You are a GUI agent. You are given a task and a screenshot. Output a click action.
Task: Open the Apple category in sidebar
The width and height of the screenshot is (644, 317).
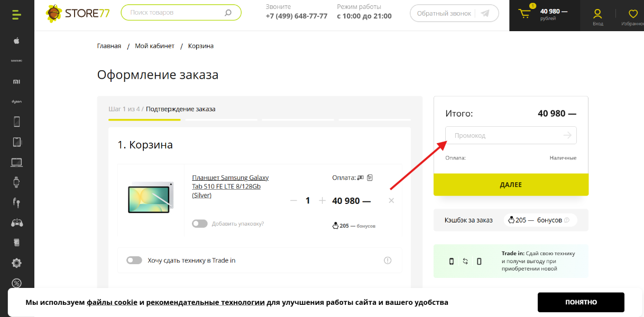16,41
